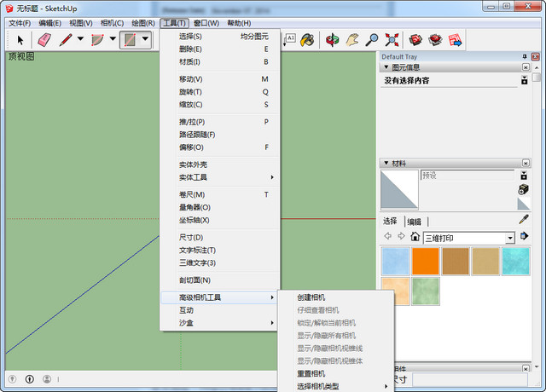546x392 pixels.
Task: Click the home icon in Materials browser
Action: pos(415,236)
